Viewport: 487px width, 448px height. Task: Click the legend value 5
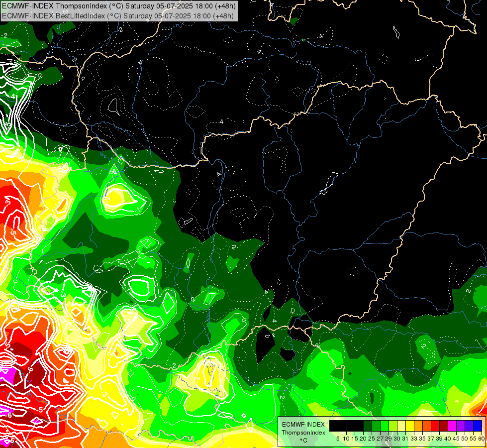(x=338, y=439)
